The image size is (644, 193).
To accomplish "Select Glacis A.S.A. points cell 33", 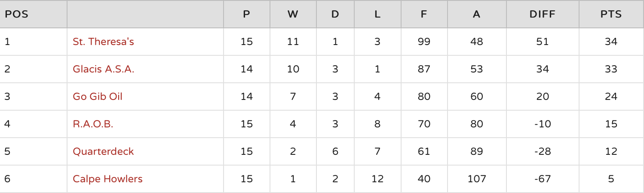I will (611, 69).
